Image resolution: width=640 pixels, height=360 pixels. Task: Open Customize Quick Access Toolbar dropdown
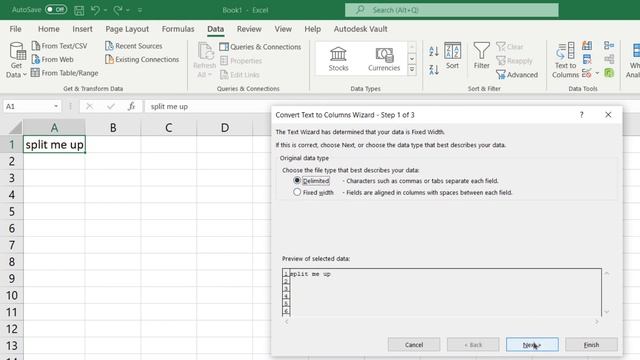(x=140, y=10)
